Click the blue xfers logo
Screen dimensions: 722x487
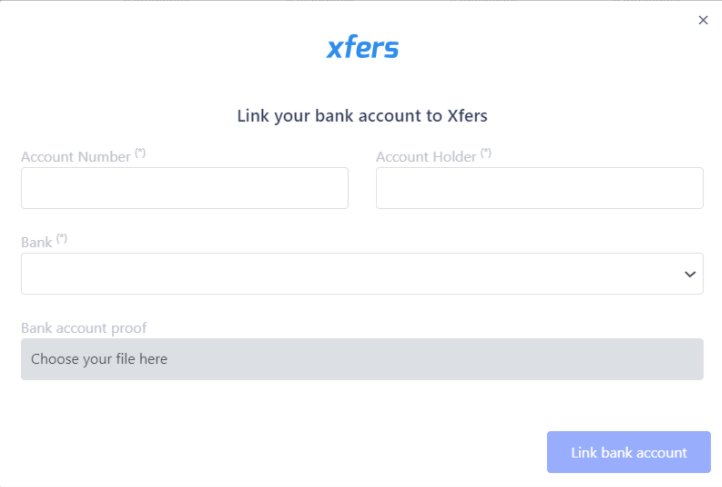click(x=362, y=47)
